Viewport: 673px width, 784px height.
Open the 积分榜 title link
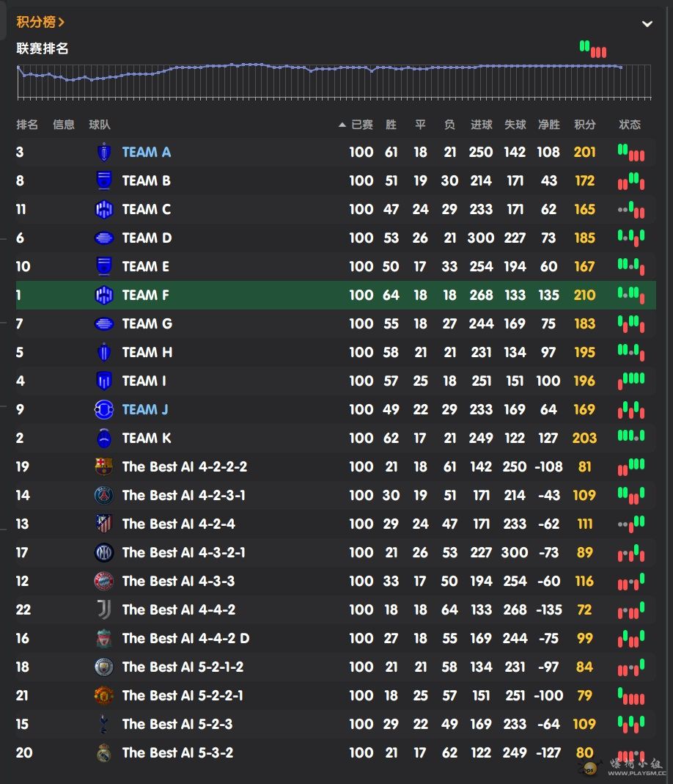click(x=41, y=23)
